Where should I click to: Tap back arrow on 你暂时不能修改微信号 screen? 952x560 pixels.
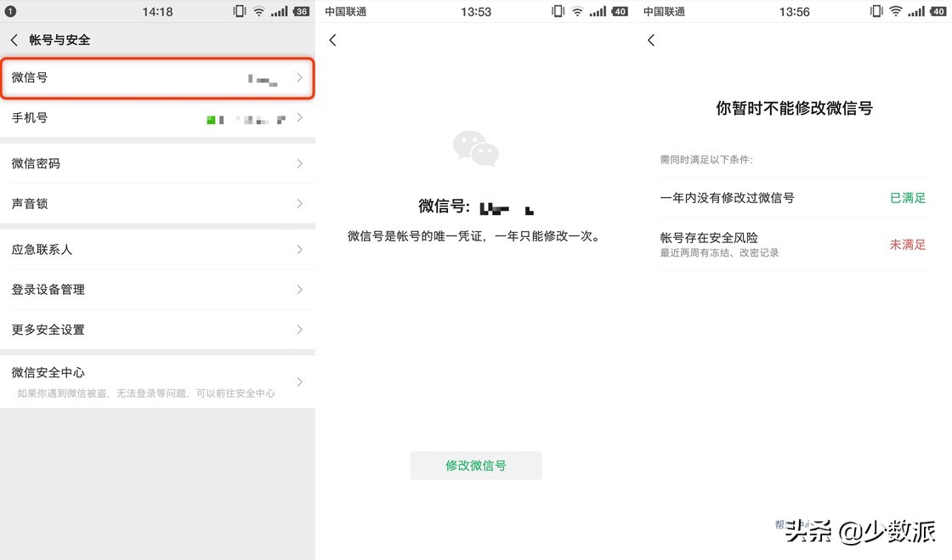[651, 40]
